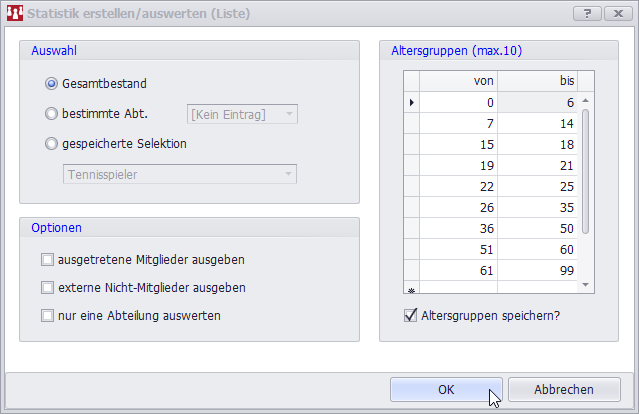
Task: Close the Statistik dialog window
Action: (x=617, y=13)
